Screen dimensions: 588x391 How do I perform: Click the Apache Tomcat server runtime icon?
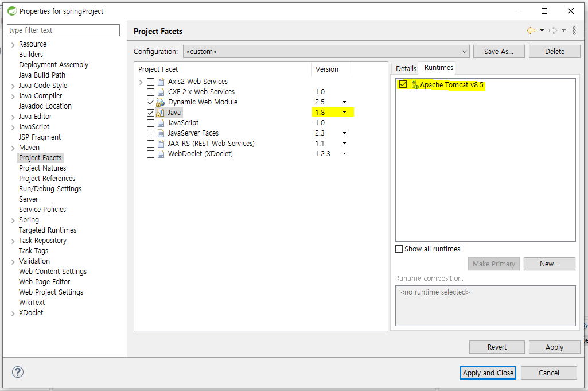(415, 84)
